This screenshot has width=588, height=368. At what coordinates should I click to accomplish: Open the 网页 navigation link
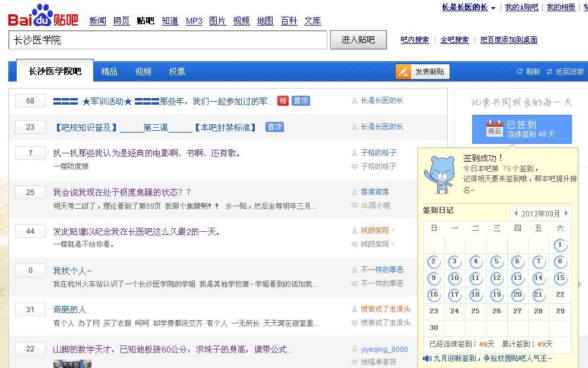(122, 21)
